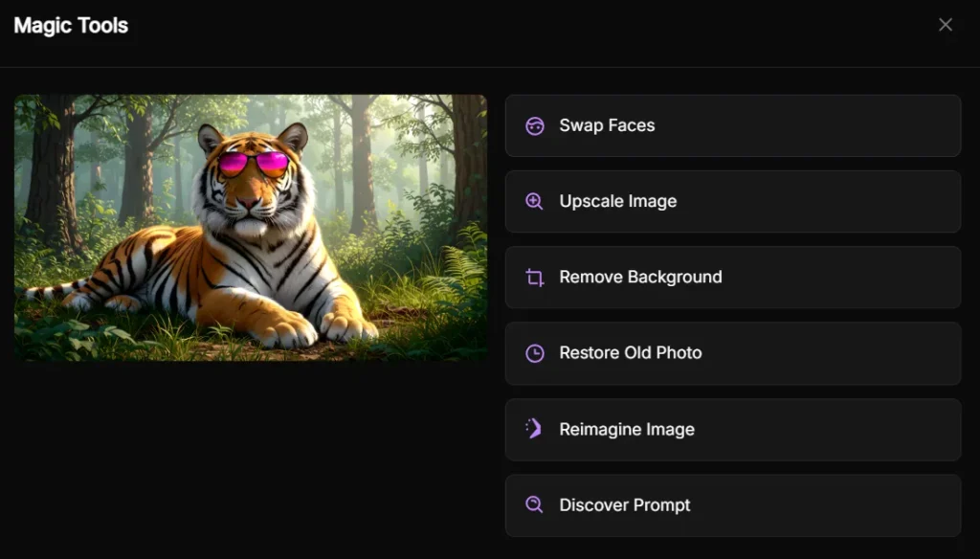Pick the Restore Old Photo text label

pos(630,353)
